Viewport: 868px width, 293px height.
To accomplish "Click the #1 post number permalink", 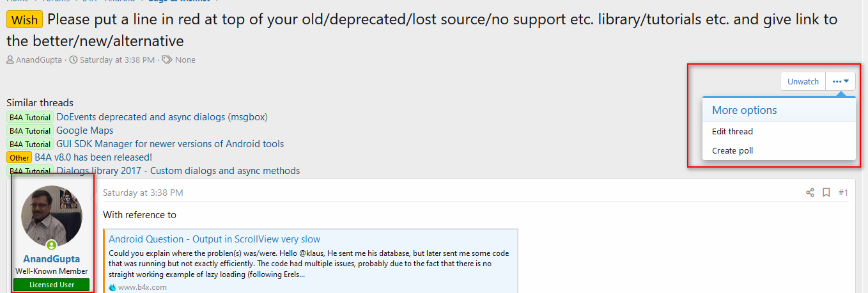I will (843, 193).
